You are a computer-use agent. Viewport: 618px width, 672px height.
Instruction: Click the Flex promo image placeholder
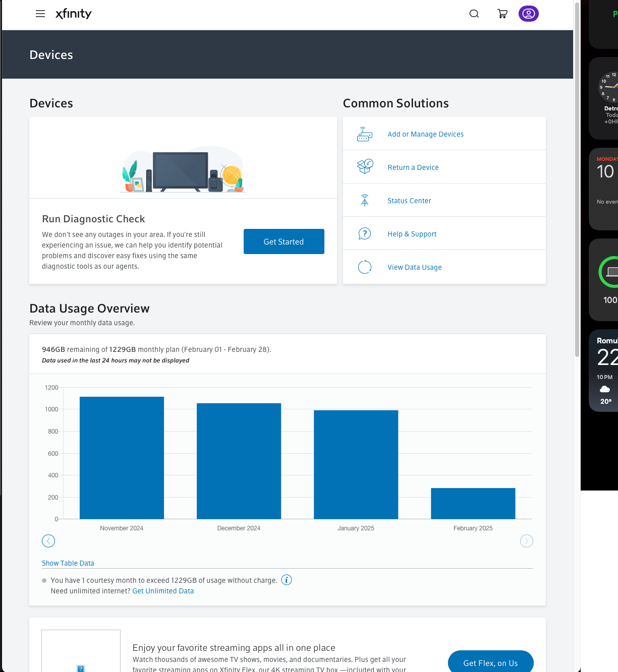(x=81, y=651)
